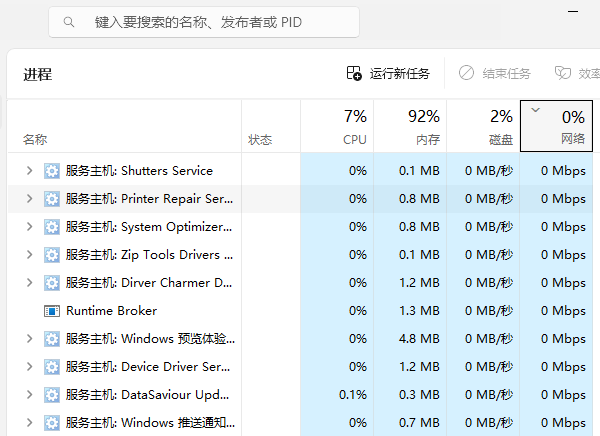Select the Runtime Broker process
The image size is (600, 436).
(111, 310)
